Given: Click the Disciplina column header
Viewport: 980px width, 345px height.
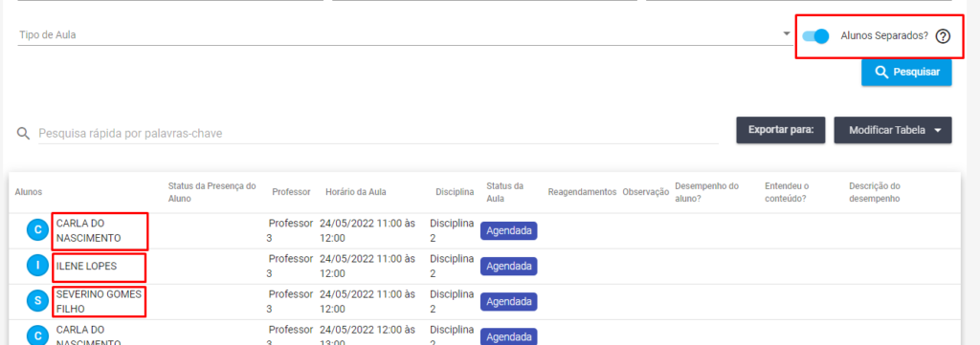Looking at the screenshot, I should click(455, 192).
